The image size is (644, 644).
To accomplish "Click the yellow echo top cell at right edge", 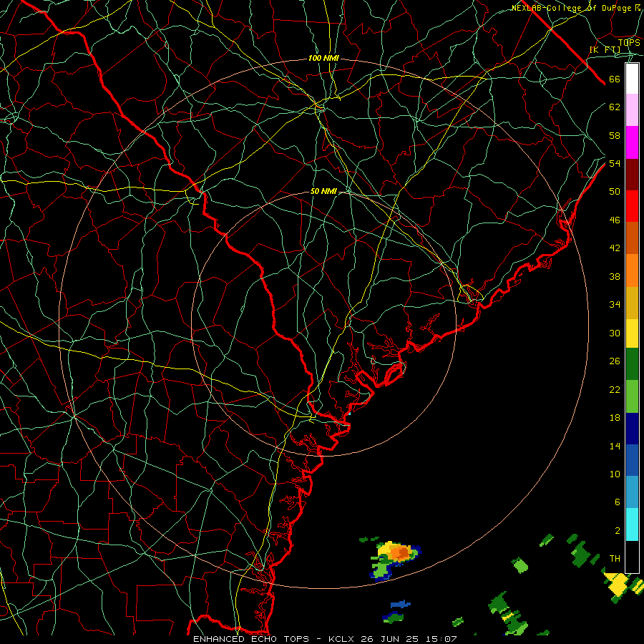I will click(616, 583).
